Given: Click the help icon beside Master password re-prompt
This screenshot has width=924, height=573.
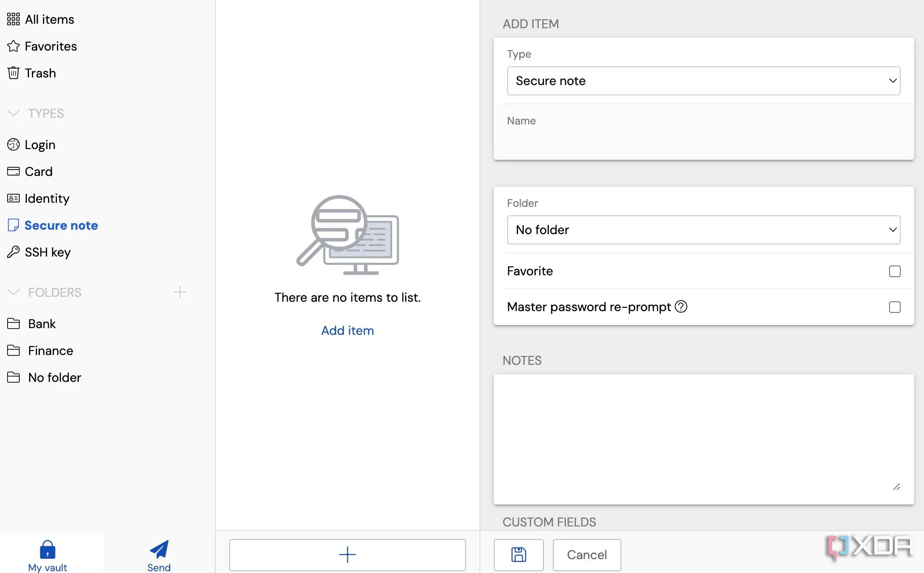Looking at the screenshot, I should [x=681, y=307].
